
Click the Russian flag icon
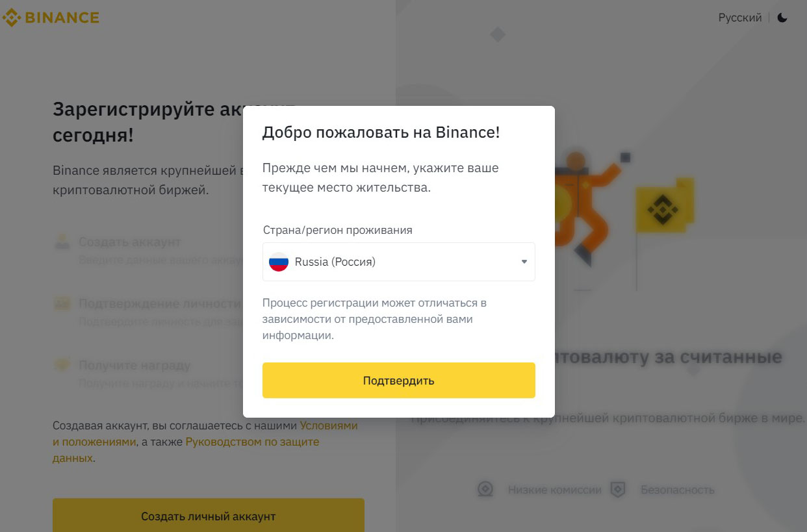[x=279, y=262]
